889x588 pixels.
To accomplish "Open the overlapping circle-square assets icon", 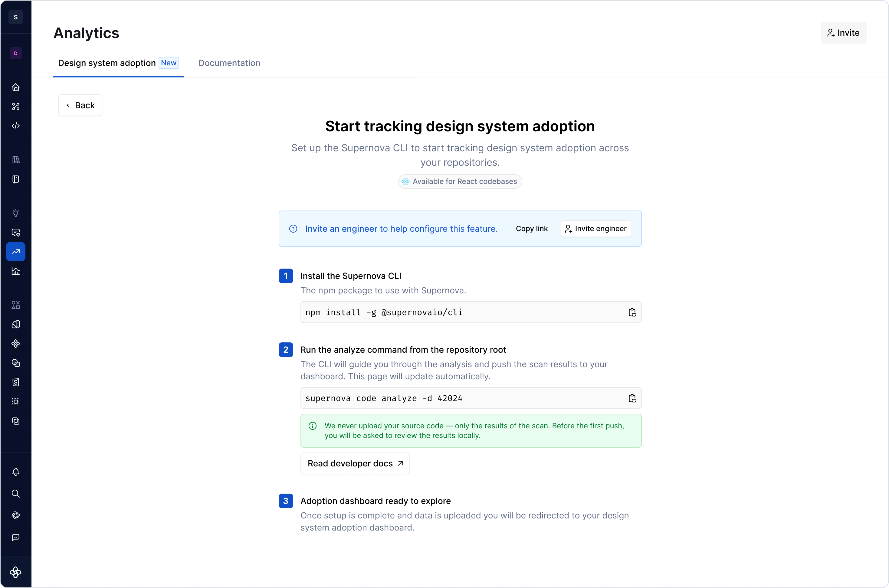I will click(x=15, y=363).
